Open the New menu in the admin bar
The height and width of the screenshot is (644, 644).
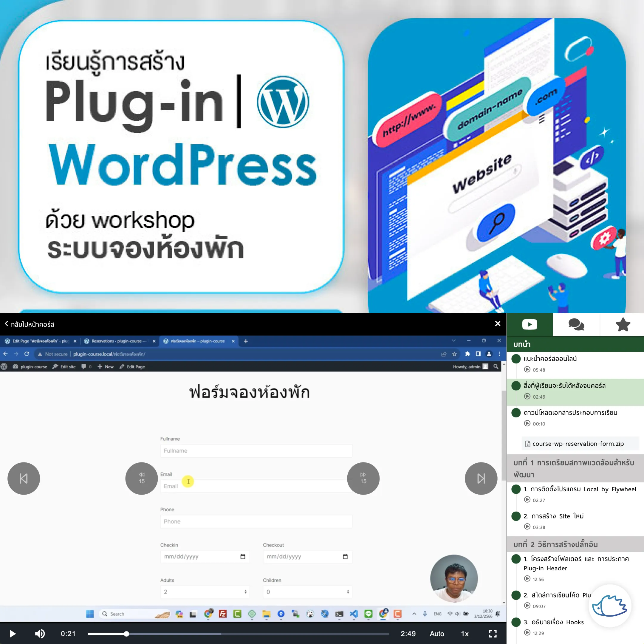pyautogui.click(x=105, y=366)
